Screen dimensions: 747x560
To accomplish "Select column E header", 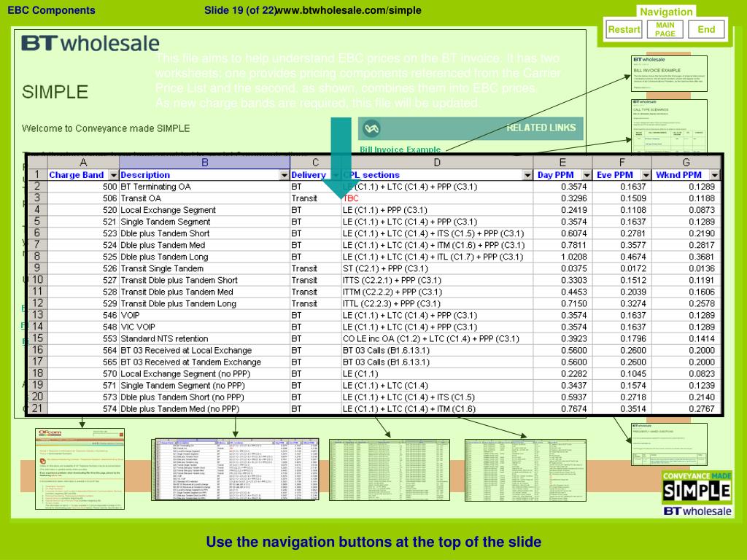I will pyautogui.click(x=562, y=163).
